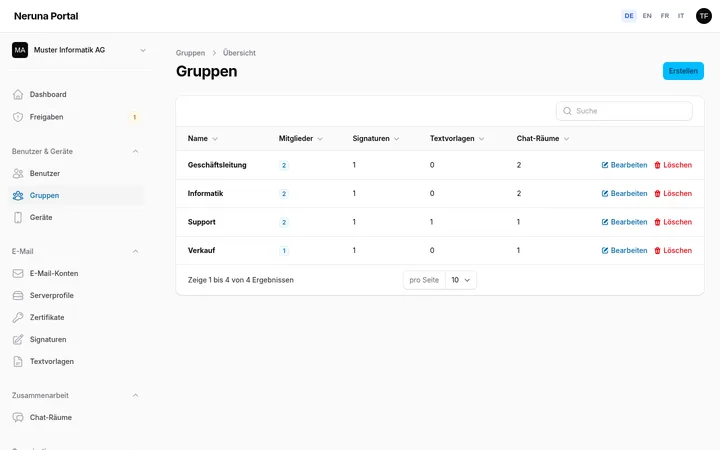Click Löschen for Verkauf

coord(673,251)
